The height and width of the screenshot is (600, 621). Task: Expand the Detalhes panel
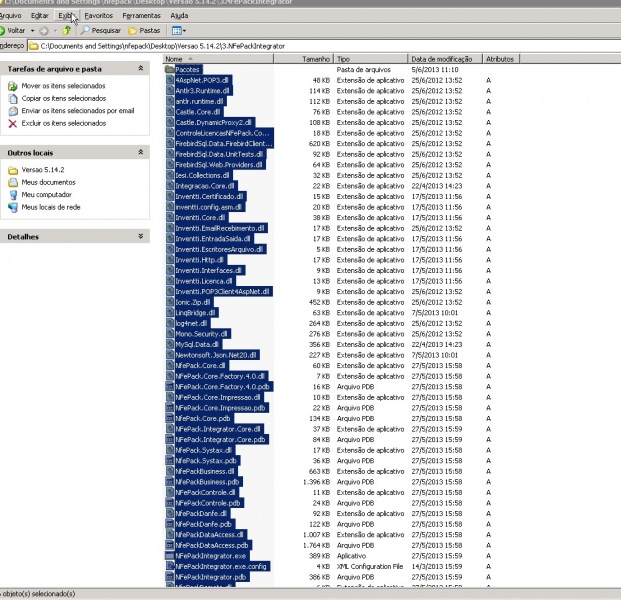click(141, 237)
